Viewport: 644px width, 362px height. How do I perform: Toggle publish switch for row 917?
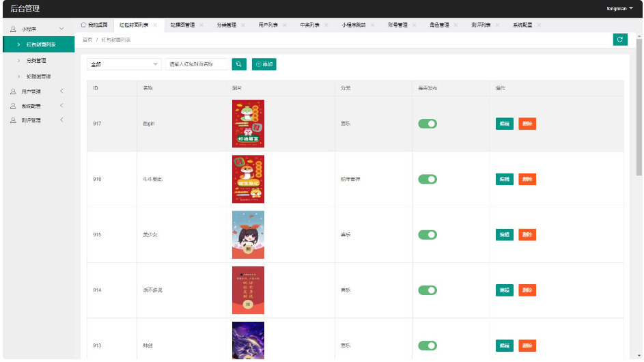click(x=428, y=124)
